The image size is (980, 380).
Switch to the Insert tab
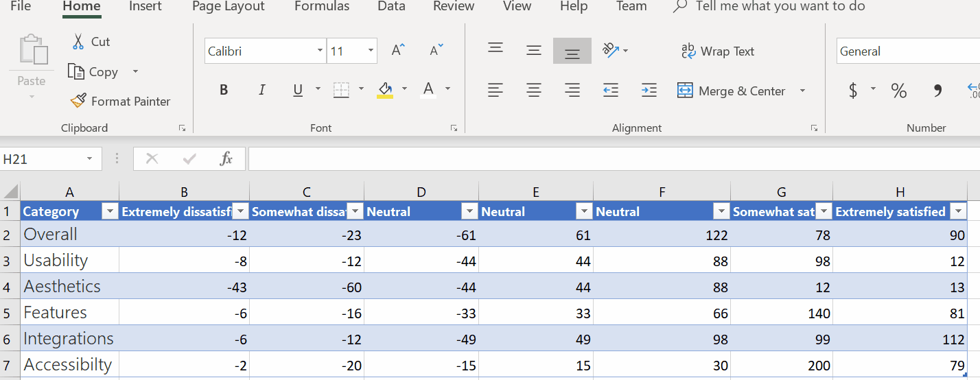[x=145, y=6]
